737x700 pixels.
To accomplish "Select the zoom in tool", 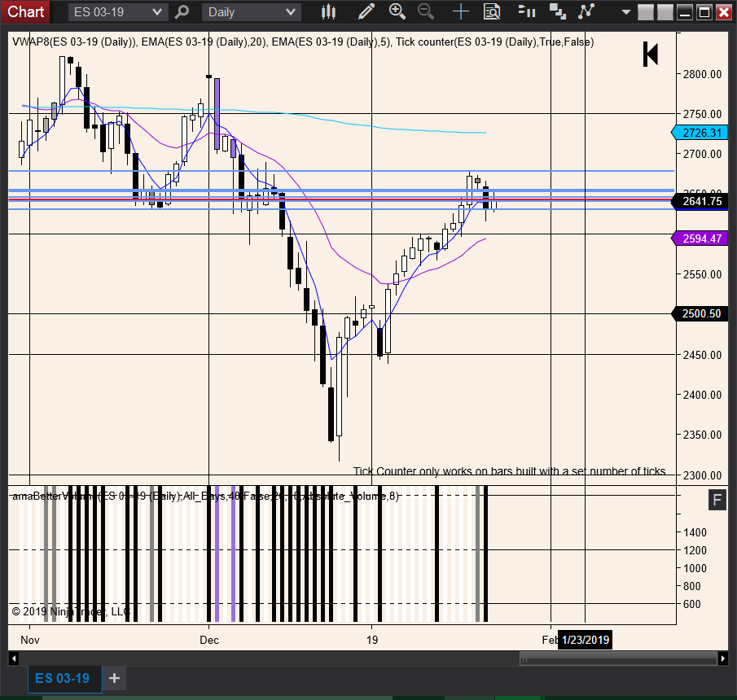I will [397, 11].
